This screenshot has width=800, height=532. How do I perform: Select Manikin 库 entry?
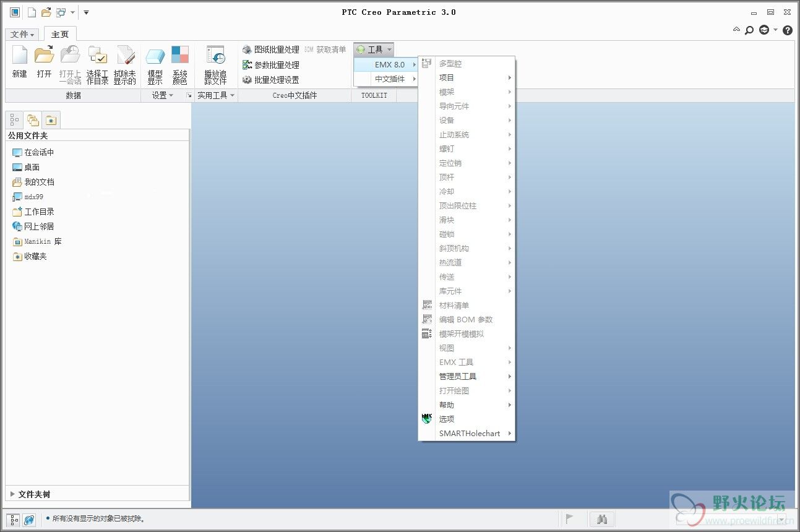pos(37,241)
